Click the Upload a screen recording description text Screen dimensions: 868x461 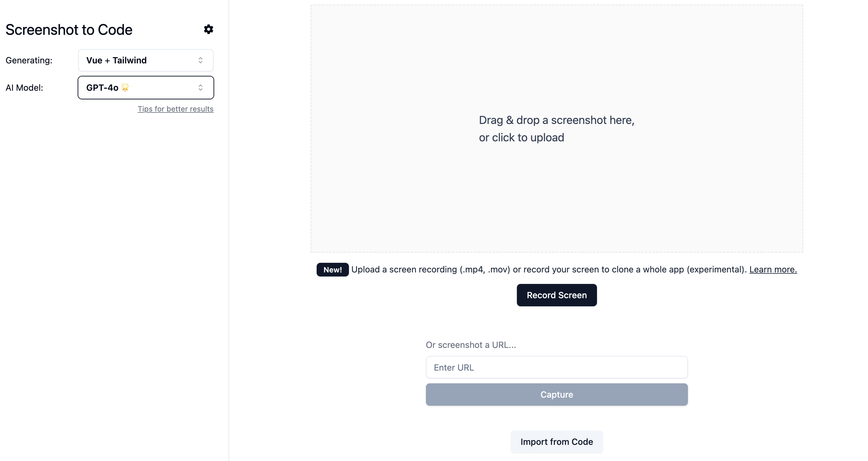coord(549,269)
